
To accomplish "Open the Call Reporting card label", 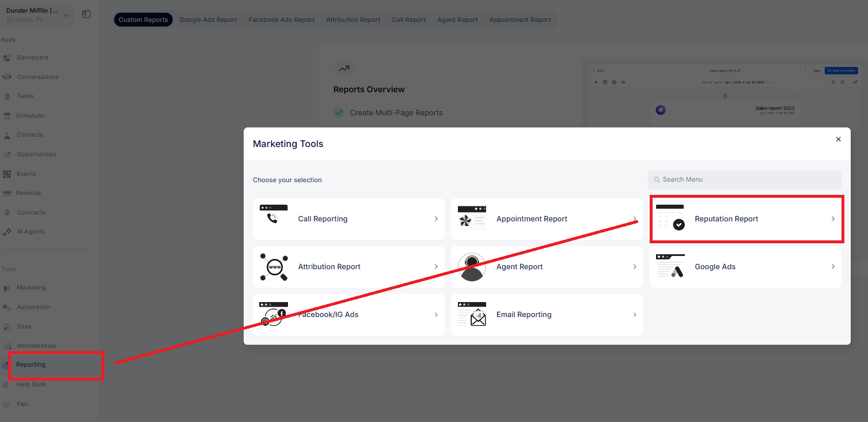I will [x=323, y=219].
